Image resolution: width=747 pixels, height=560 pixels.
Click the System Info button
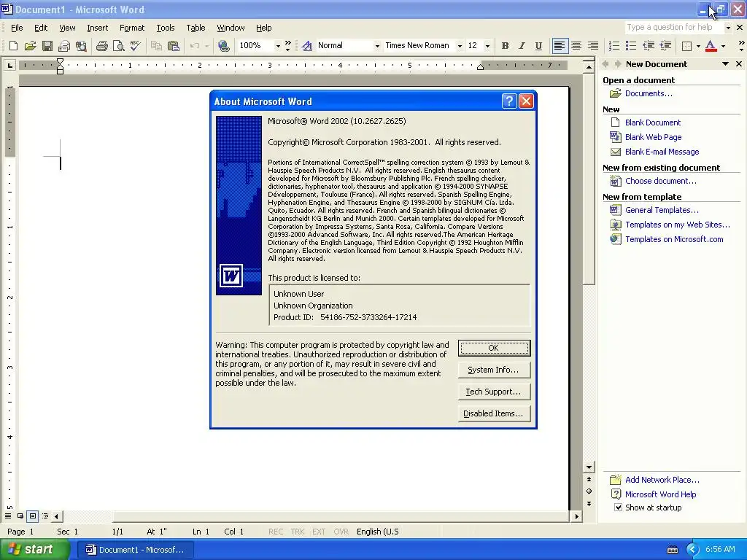[494, 370]
